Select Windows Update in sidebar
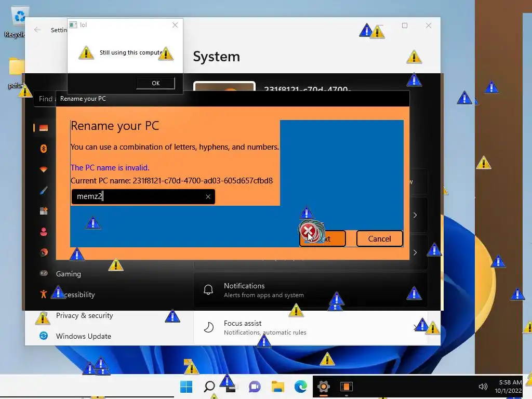 click(x=83, y=336)
